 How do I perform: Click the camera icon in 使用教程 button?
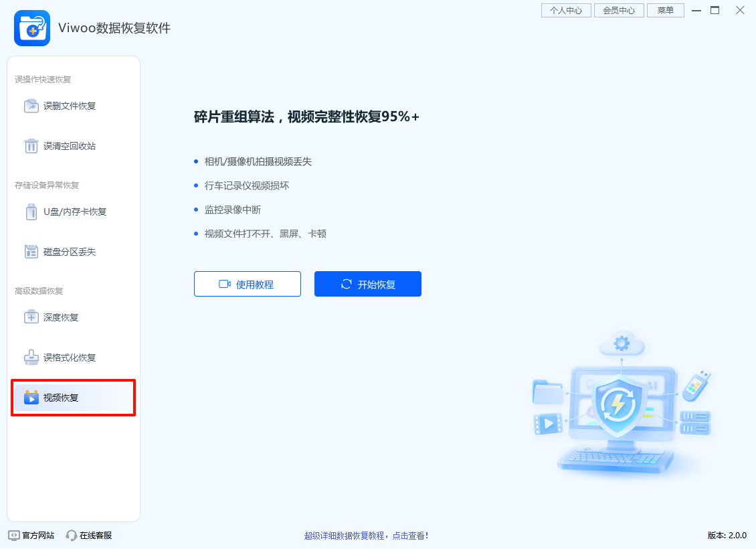click(224, 283)
